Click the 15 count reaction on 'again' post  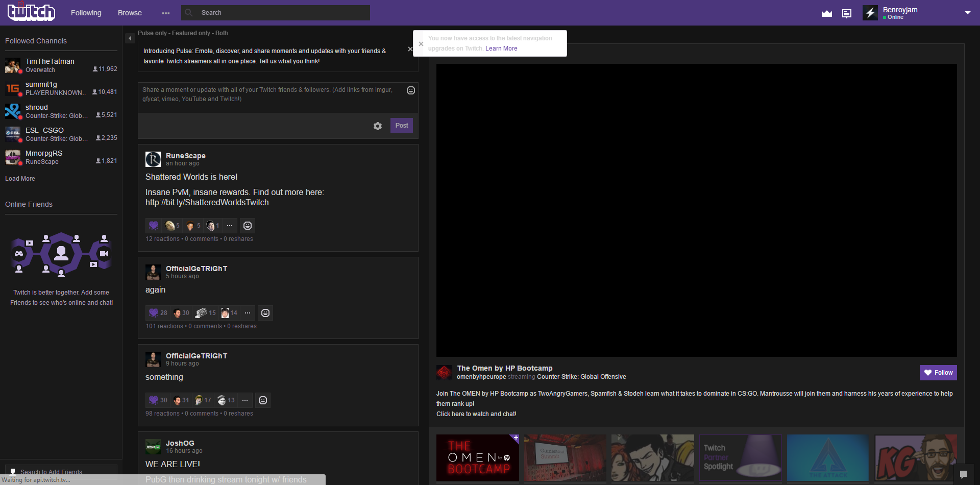coord(206,313)
